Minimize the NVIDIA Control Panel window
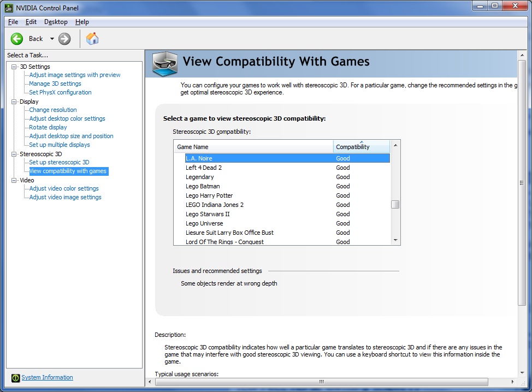Viewport: 532px width, 392px height. [480, 6]
